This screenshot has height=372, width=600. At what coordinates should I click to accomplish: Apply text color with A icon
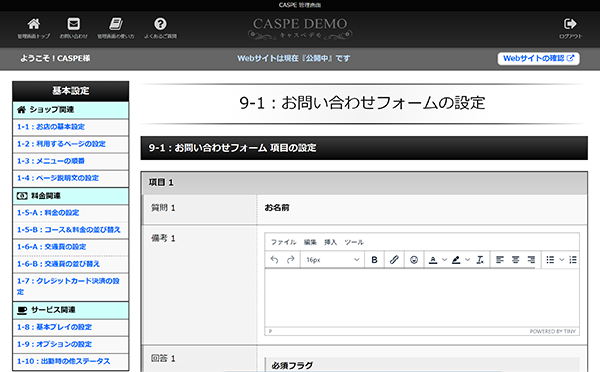tap(433, 260)
